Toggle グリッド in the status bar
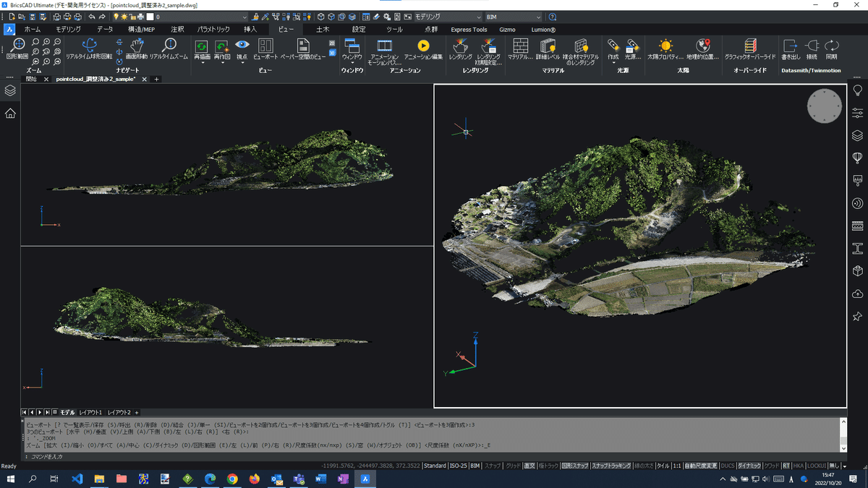 pos(513,466)
